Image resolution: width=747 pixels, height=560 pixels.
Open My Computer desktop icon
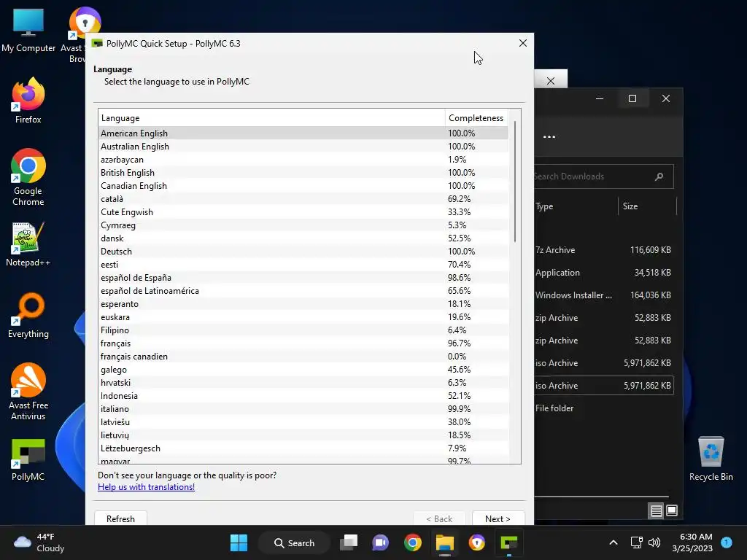point(28,30)
